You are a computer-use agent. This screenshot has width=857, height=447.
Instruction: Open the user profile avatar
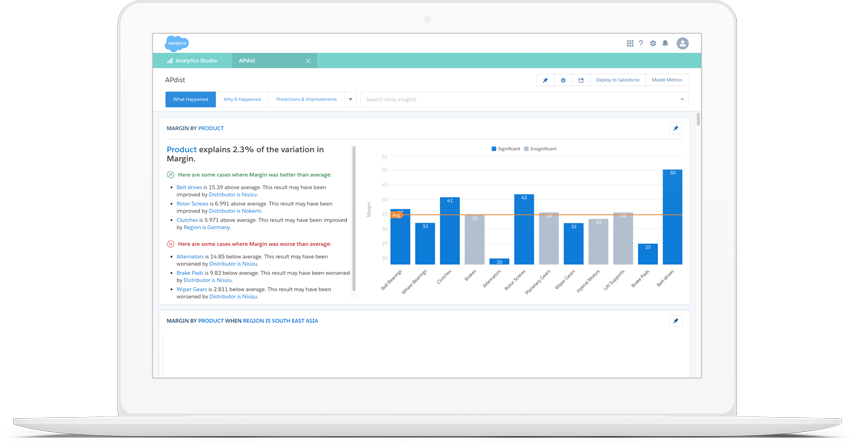click(x=682, y=44)
